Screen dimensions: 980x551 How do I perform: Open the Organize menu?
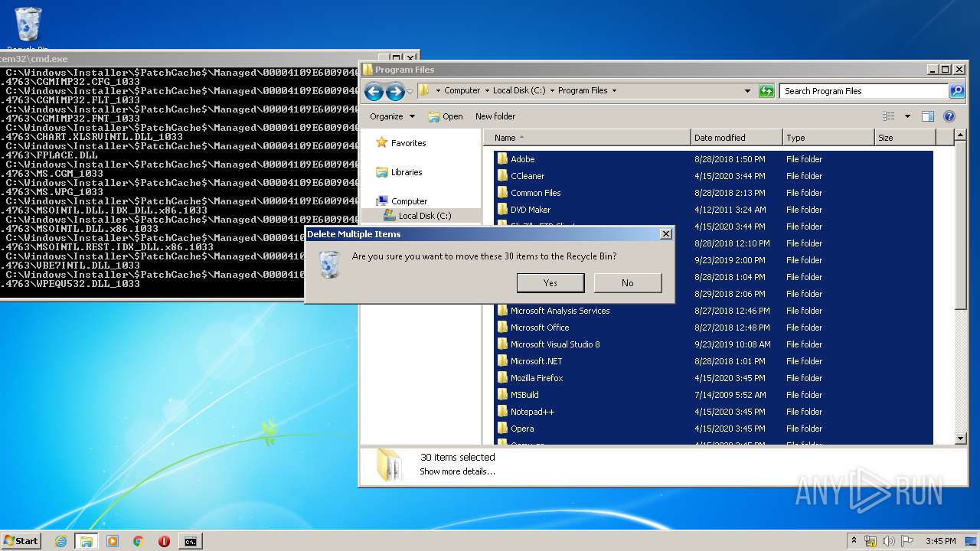(x=392, y=116)
